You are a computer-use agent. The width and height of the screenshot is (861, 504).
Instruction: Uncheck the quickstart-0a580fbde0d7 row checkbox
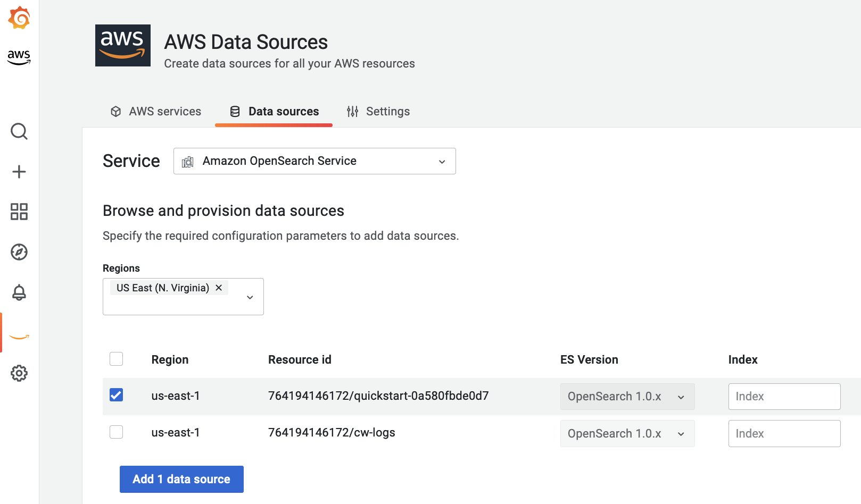click(116, 396)
